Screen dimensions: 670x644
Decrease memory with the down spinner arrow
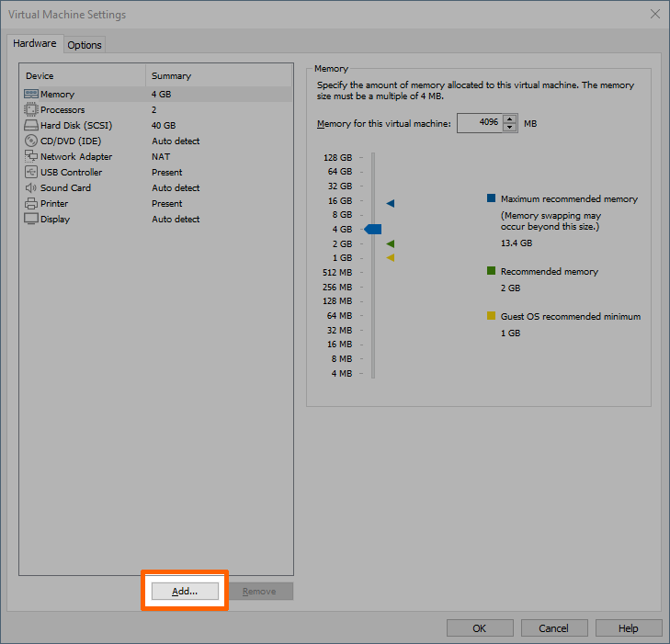510,128
